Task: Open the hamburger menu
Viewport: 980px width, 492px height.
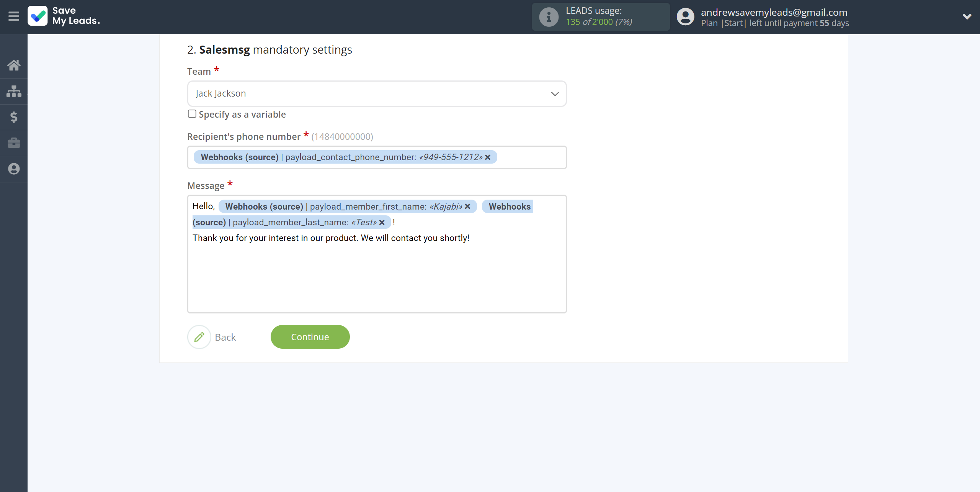Action: click(x=14, y=16)
